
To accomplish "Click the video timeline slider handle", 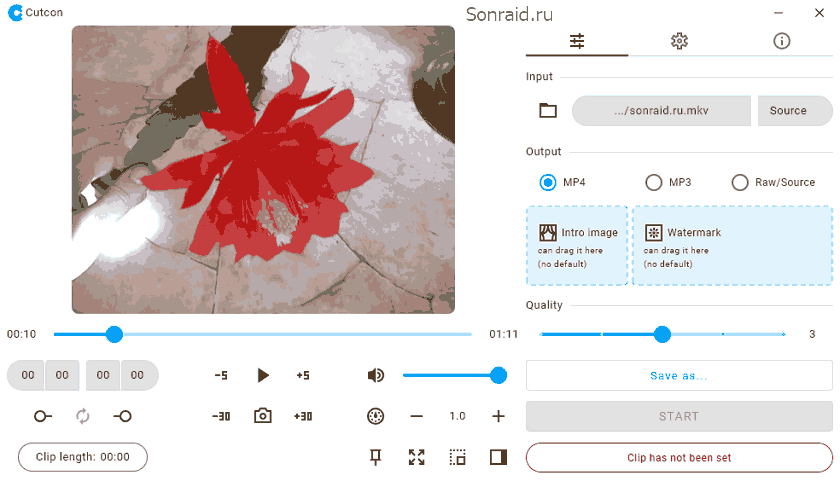I will pyautogui.click(x=114, y=334).
